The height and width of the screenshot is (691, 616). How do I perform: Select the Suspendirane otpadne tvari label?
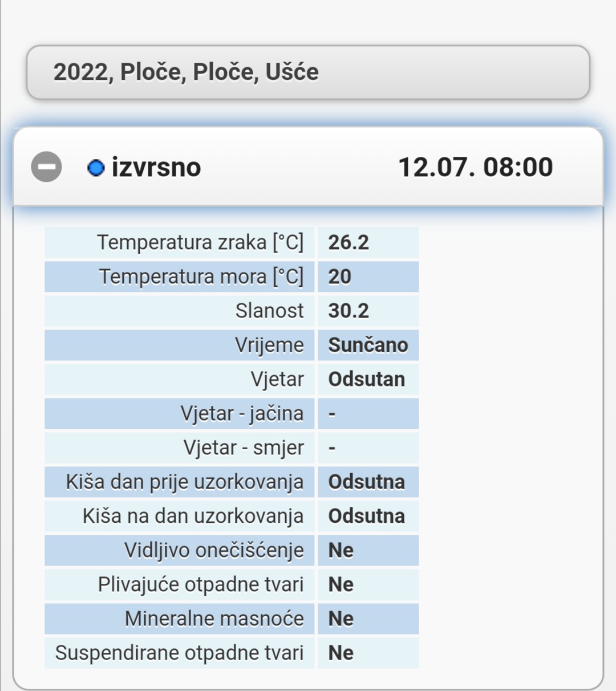[x=179, y=653]
